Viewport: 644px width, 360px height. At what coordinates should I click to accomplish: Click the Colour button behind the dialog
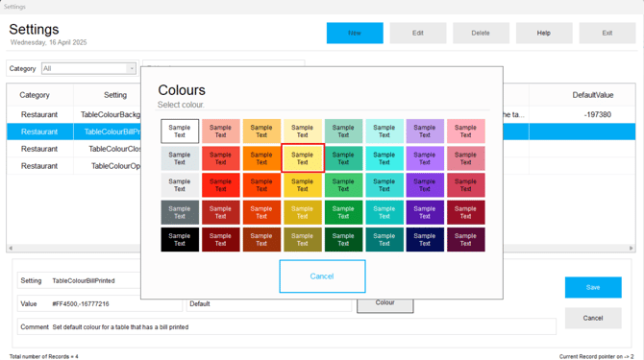tap(384, 305)
